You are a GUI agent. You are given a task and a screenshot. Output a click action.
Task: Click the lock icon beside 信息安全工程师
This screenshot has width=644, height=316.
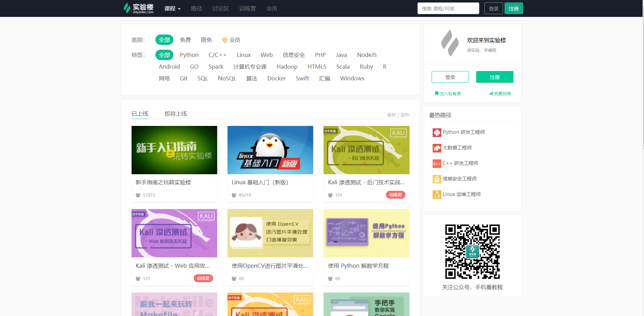click(436, 179)
